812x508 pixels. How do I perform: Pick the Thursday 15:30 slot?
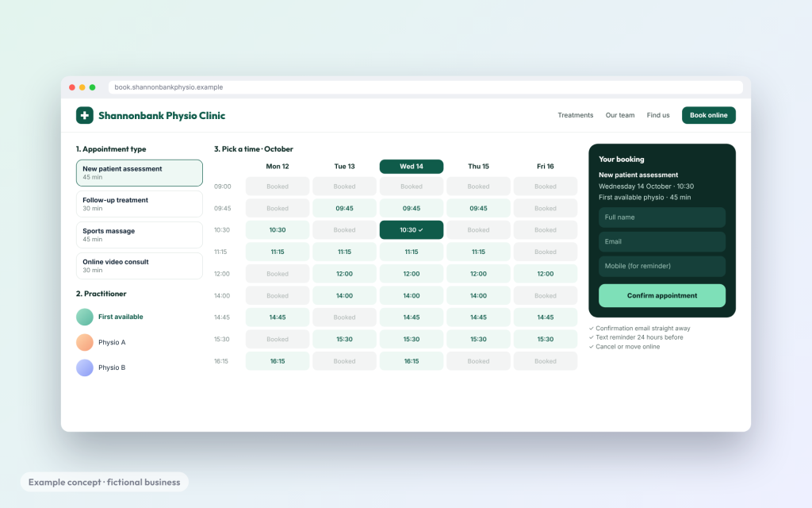(x=478, y=339)
